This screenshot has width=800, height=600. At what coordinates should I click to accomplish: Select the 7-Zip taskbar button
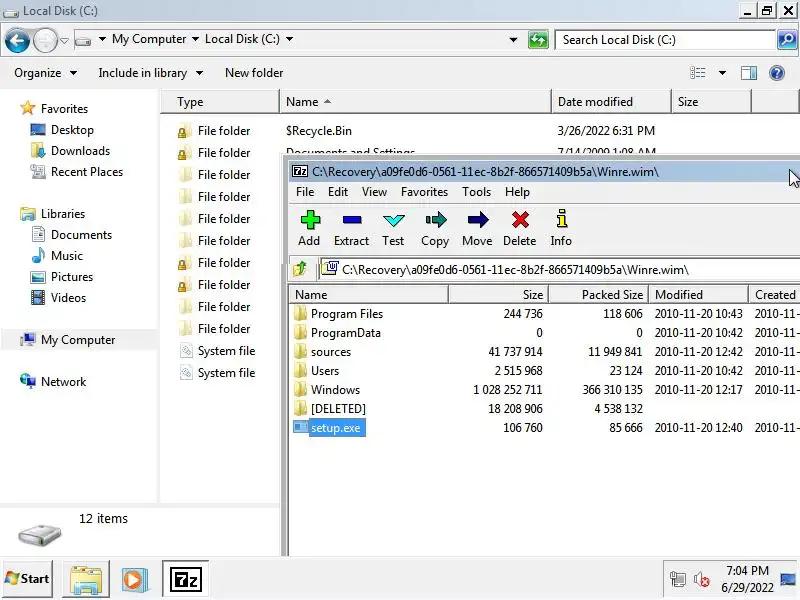click(x=185, y=580)
